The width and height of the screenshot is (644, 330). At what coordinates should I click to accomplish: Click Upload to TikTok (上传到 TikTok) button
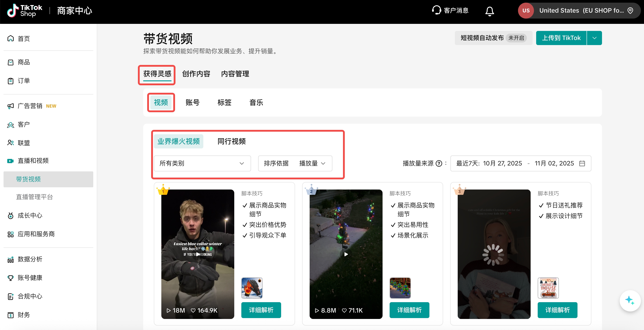tap(561, 38)
